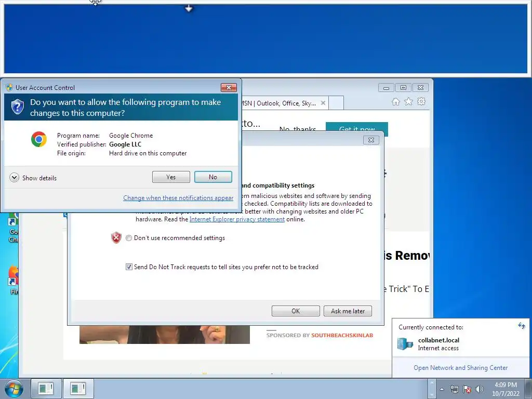Click the IE Home icon
Viewport: 532px width, 399px height.
tap(395, 101)
